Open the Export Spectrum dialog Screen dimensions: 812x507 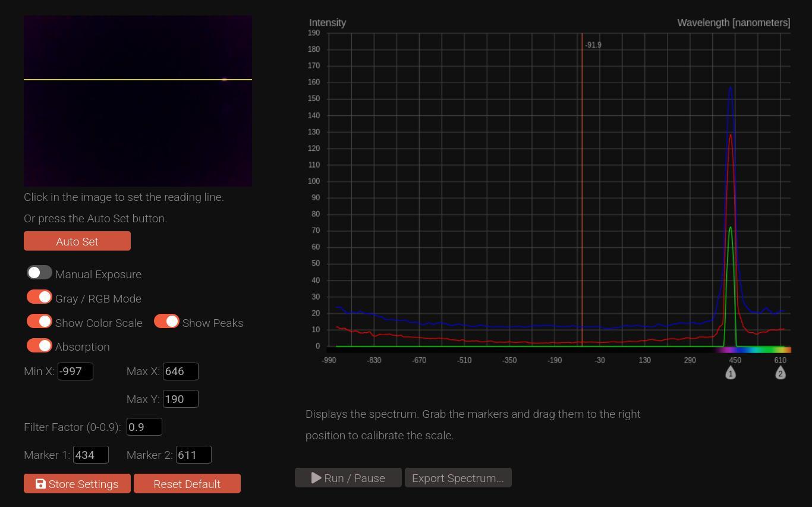point(458,478)
